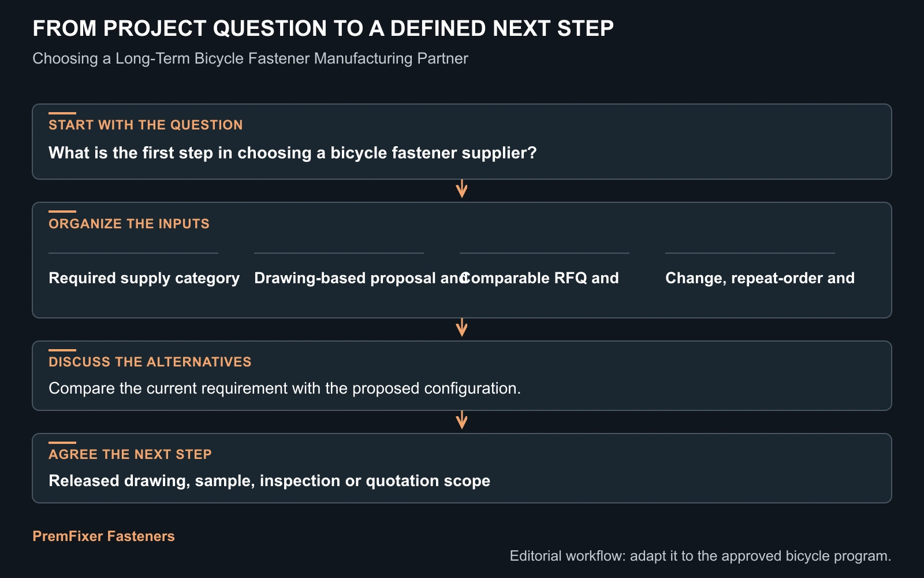Select Drawing-based proposal item
This screenshot has width=924, height=578.
(360, 278)
